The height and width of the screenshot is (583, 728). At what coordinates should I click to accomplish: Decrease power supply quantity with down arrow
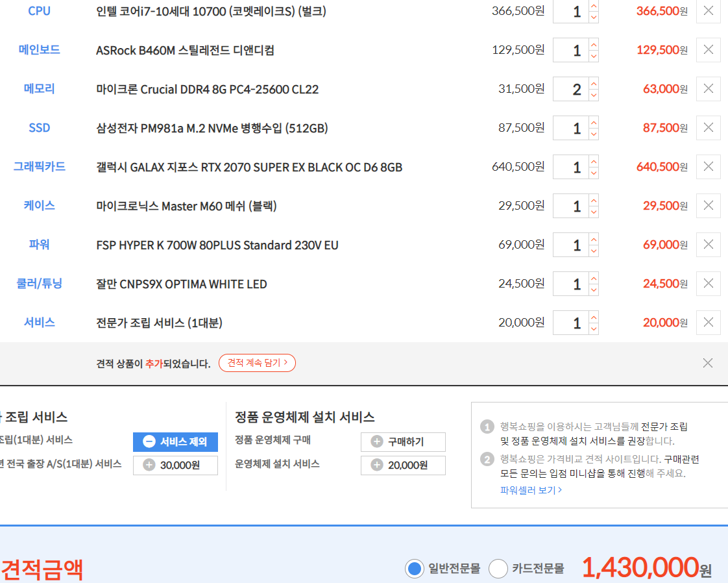pyautogui.click(x=593, y=251)
